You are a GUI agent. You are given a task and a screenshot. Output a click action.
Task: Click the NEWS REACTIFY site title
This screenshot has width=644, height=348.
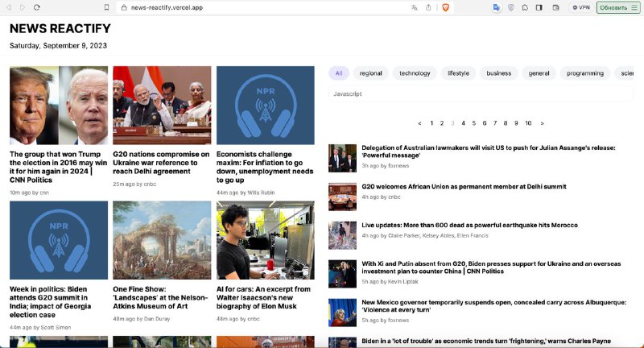pos(60,28)
